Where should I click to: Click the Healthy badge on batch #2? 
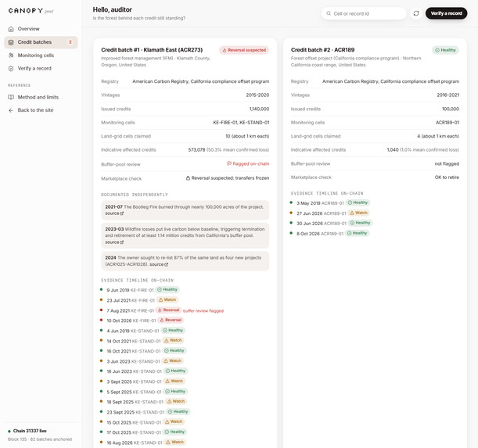(x=445, y=50)
